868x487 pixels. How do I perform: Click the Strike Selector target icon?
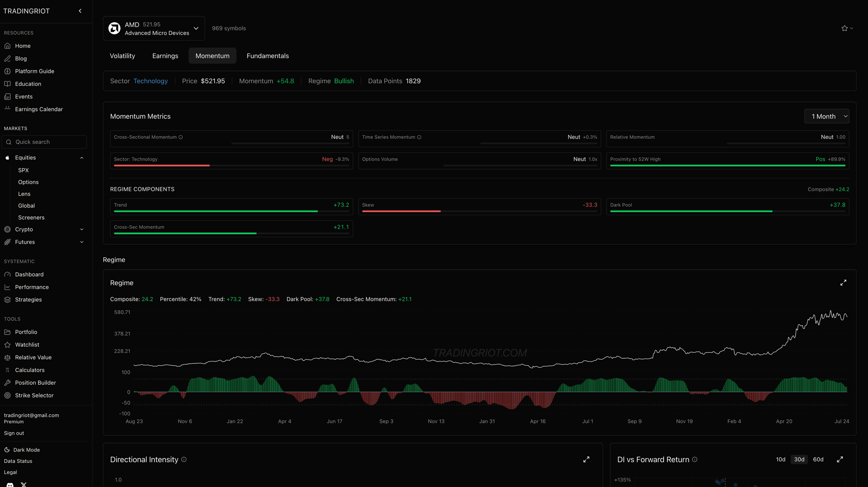7,395
